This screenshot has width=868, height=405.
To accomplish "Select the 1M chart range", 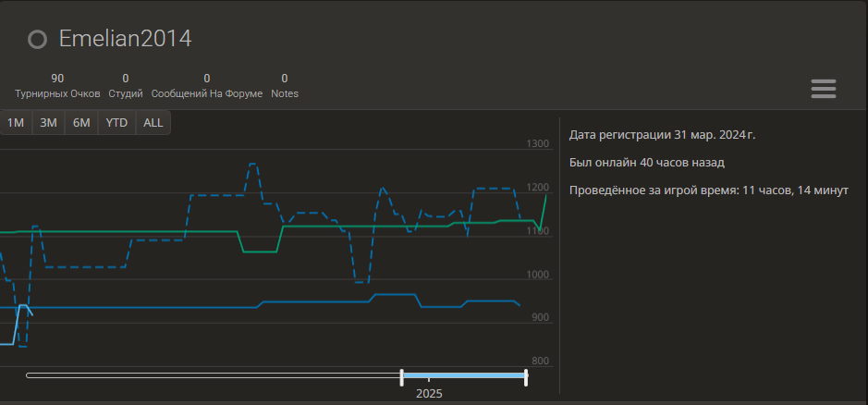I will [16, 122].
